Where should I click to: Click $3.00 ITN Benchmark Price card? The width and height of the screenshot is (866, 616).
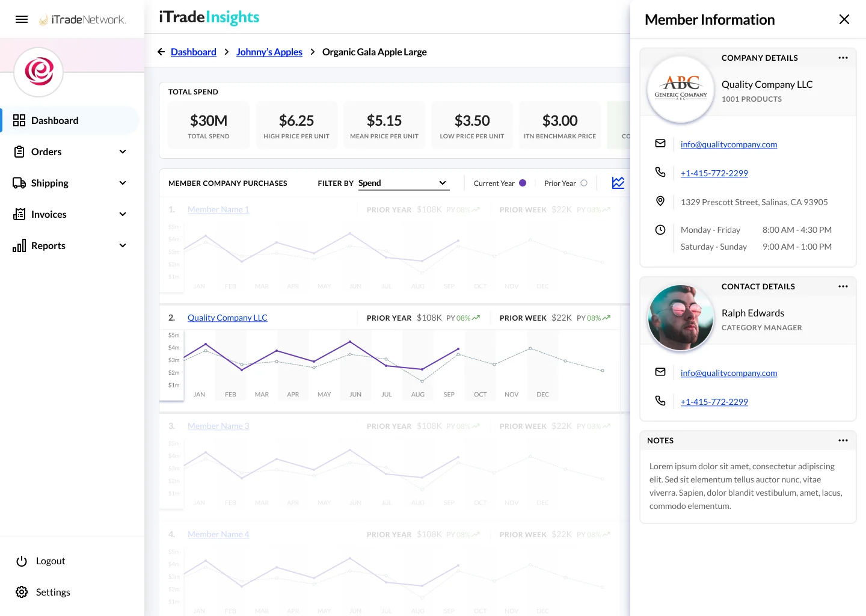(x=560, y=125)
